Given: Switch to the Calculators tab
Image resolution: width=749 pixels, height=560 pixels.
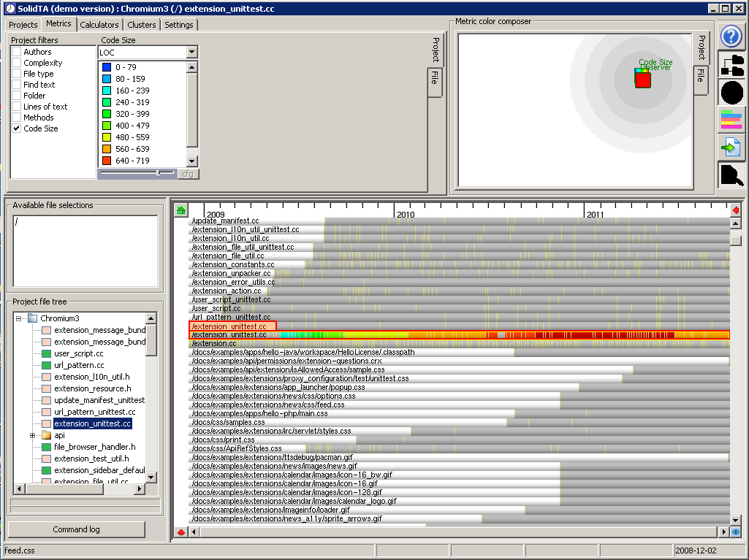Looking at the screenshot, I should [99, 25].
